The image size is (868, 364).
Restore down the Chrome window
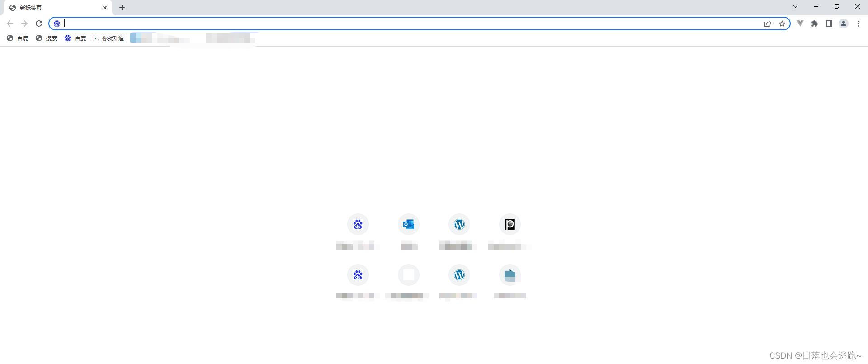coord(837,7)
